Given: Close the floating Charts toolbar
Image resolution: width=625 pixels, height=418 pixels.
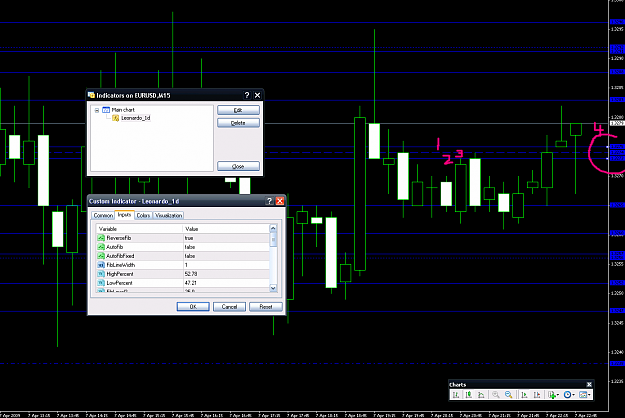Looking at the screenshot, I should coord(589,384).
